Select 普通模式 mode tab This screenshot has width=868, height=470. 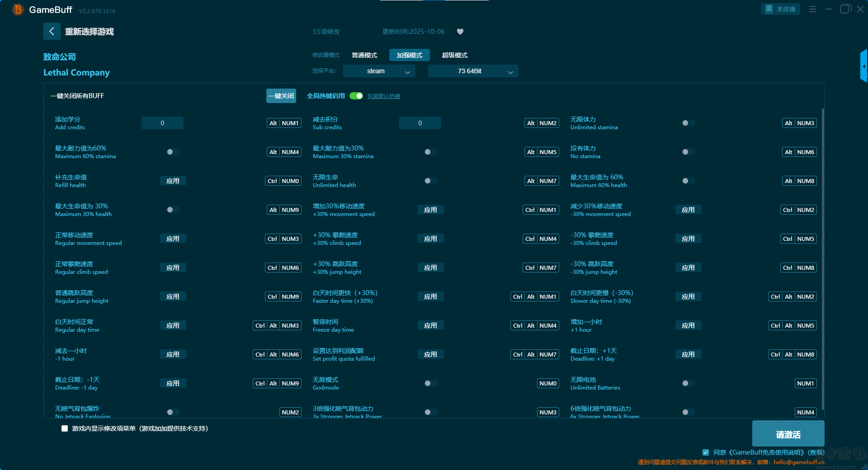pyautogui.click(x=364, y=55)
